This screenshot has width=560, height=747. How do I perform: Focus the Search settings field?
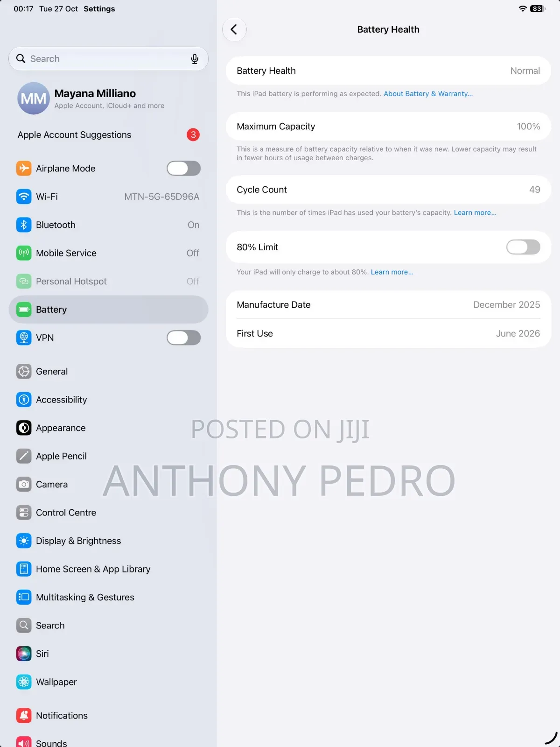[x=108, y=59]
